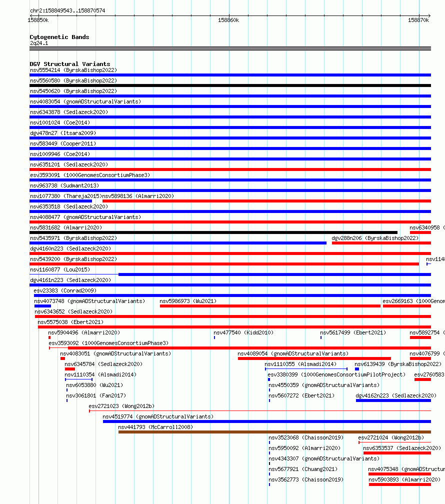Click nsv5898136 (Almarri2020) label
The width and height of the screenshot is (445, 504).
pyautogui.click(x=138, y=196)
